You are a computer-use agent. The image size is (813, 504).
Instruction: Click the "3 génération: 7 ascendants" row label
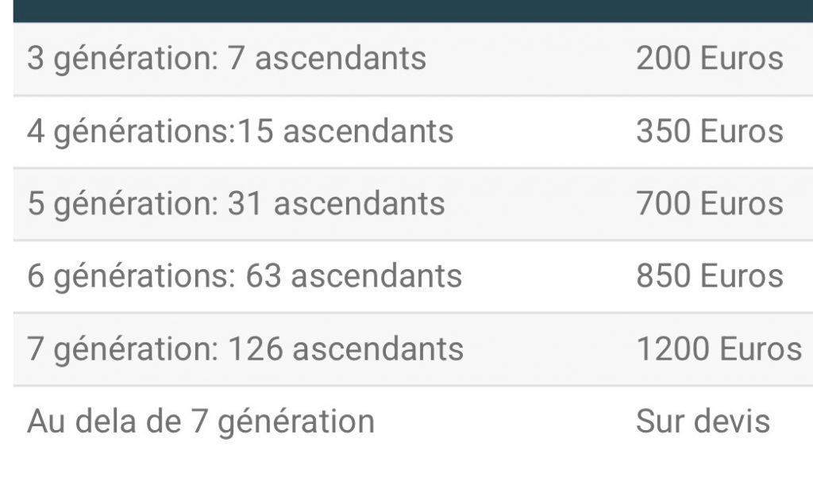coord(226,59)
